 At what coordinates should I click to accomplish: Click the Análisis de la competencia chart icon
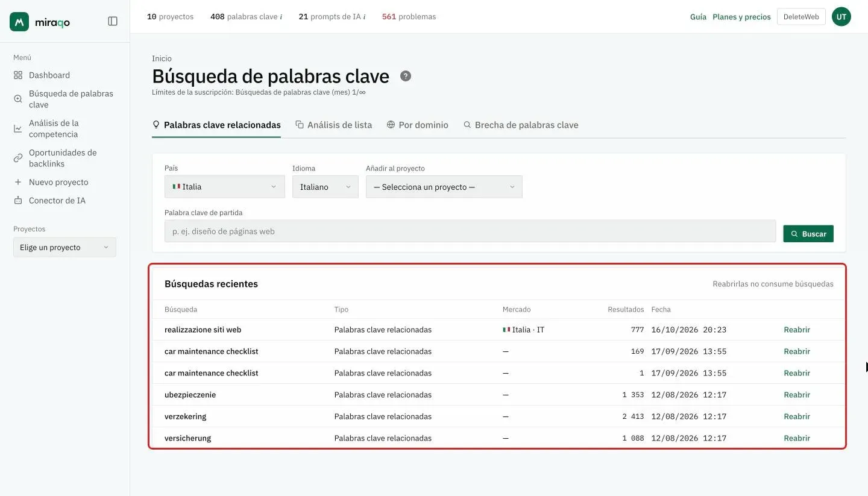tap(18, 128)
